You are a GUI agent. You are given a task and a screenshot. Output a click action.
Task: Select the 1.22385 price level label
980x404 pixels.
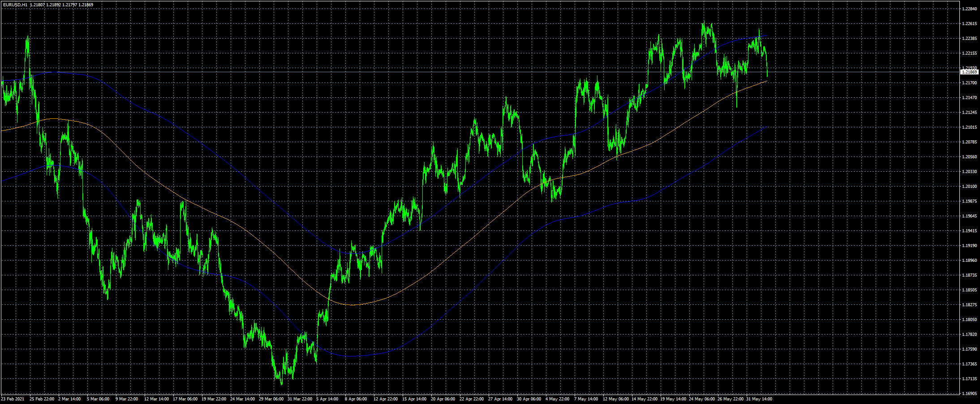click(x=969, y=39)
